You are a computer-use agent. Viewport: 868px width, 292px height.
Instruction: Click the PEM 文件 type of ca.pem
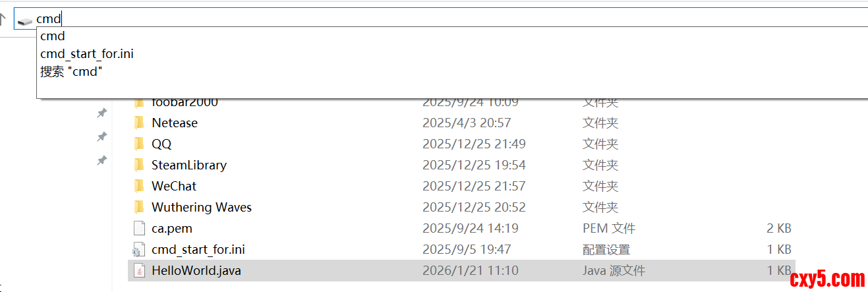(x=608, y=228)
